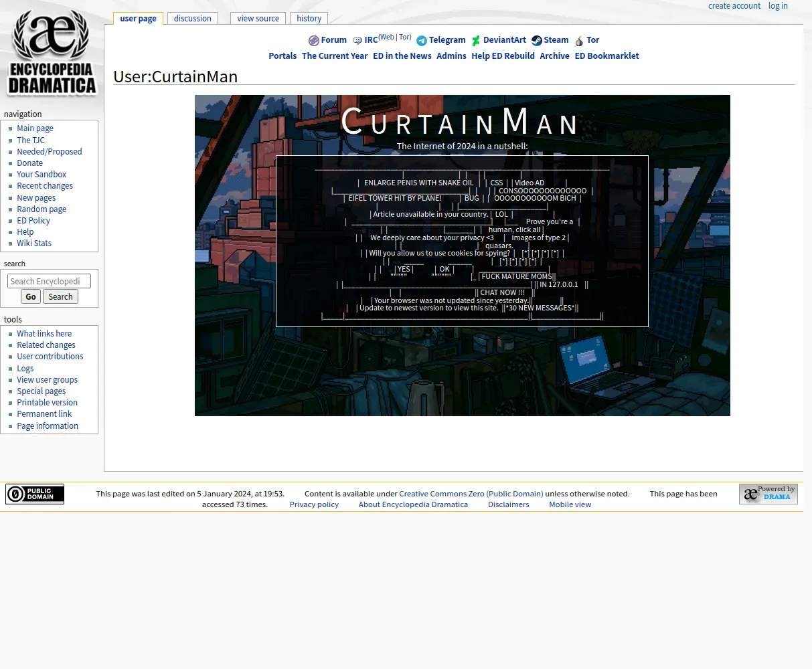The width and height of the screenshot is (812, 669).
Task: Click the DeviantArt green icon
Action: coord(476,41)
